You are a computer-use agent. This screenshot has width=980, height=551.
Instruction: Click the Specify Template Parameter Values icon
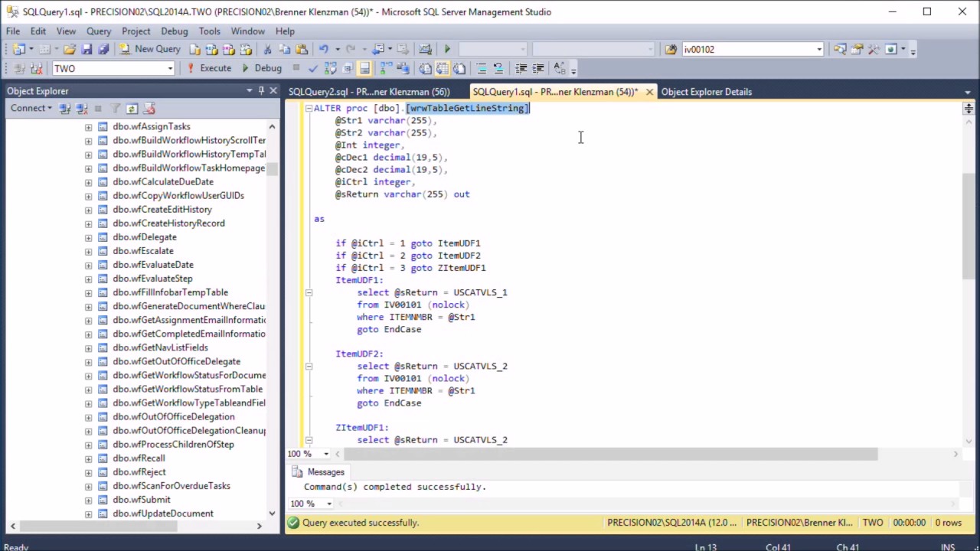click(560, 68)
